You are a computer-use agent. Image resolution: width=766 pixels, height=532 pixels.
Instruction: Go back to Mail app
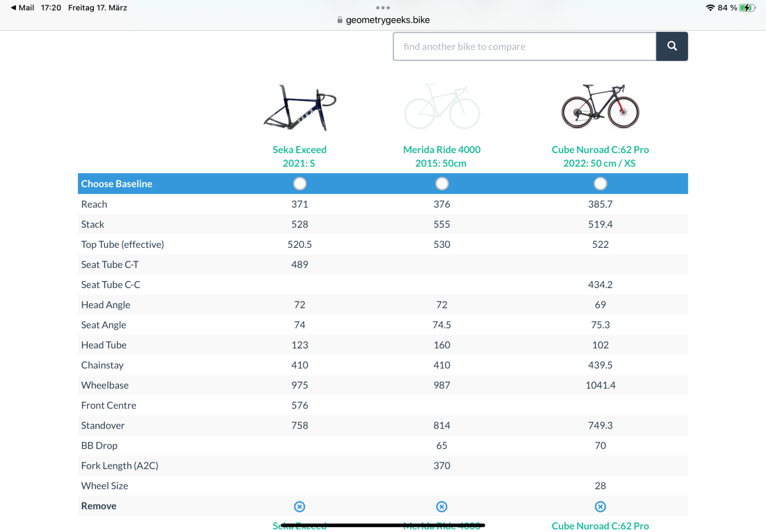[22, 8]
